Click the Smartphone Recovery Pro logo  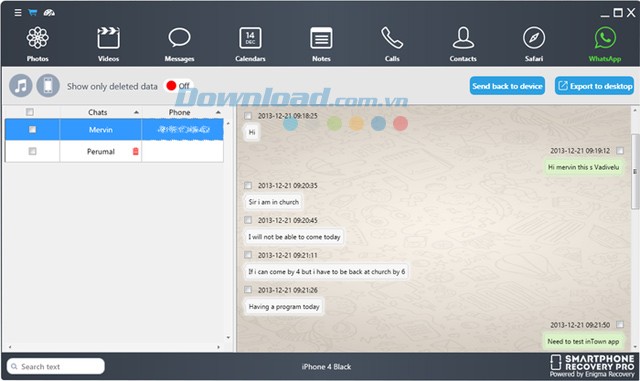pos(592,365)
